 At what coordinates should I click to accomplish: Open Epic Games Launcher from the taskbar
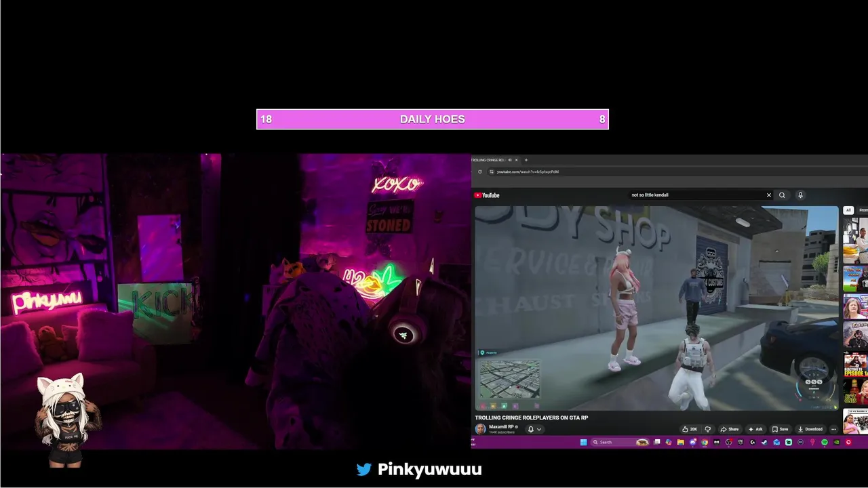(741, 442)
